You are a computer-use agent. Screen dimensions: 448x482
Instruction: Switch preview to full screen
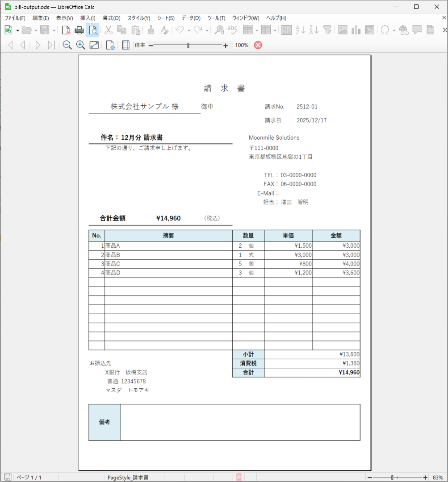(94, 45)
